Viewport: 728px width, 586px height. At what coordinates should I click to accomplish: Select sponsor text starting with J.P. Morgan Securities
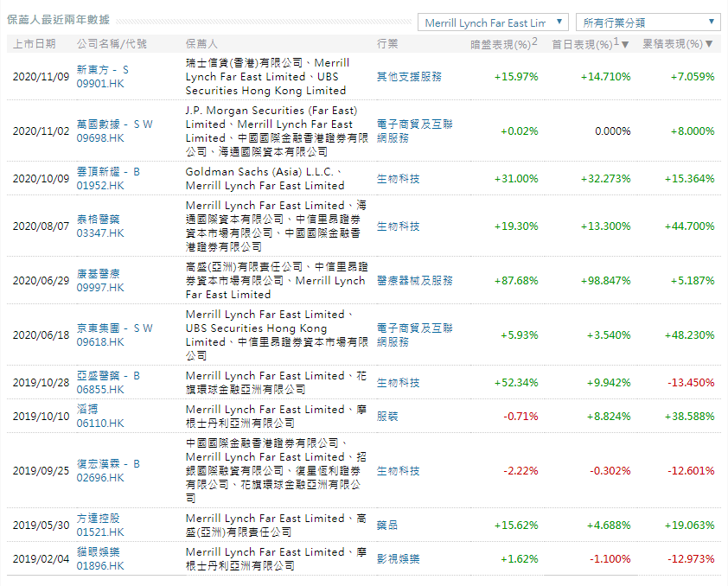[277, 131]
